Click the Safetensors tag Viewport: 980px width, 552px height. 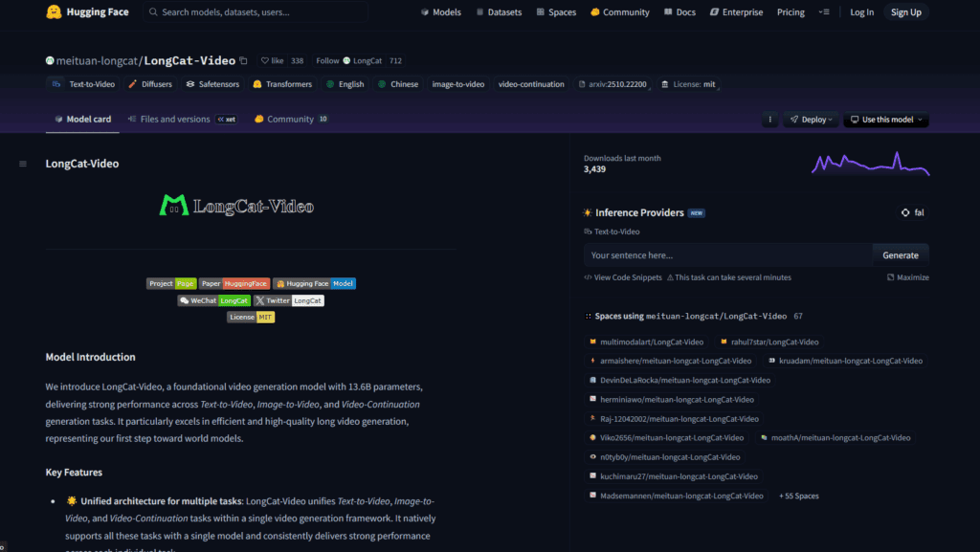[x=212, y=84]
